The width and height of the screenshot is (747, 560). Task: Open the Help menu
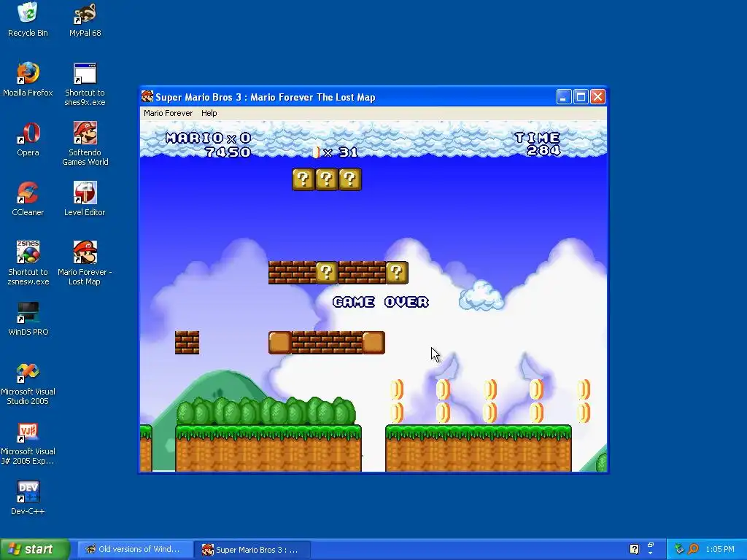point(209,113)
